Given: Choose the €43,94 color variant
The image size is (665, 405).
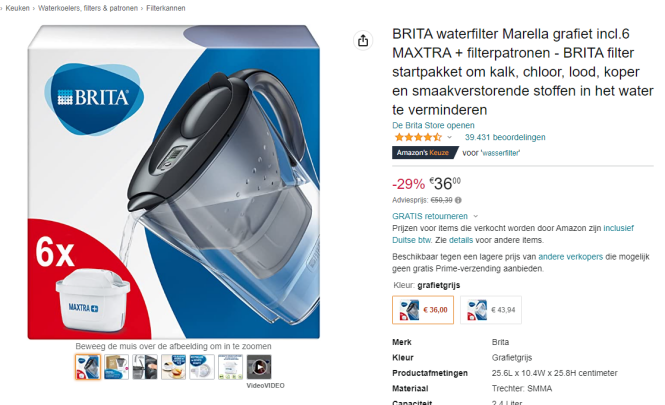Looking at the screenshot, I should pos(491,310).
